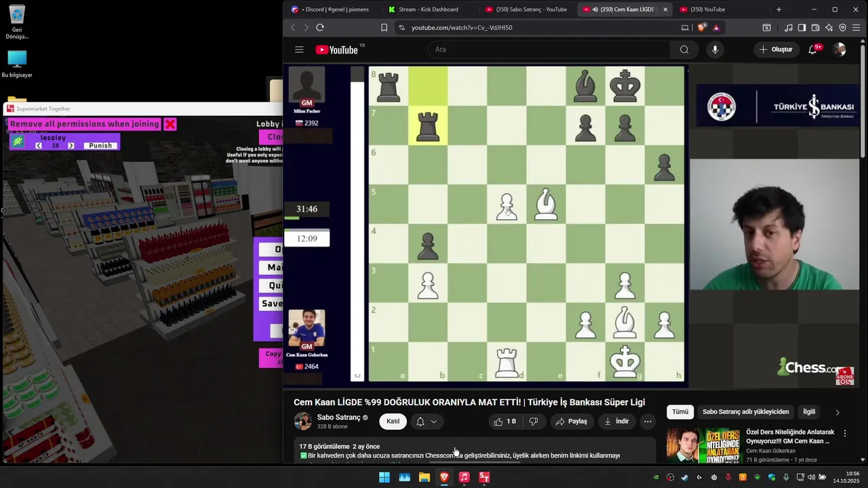Close the Cem Kaan LİGDE tab
The image size is (868, 488).
pos(665,9)
